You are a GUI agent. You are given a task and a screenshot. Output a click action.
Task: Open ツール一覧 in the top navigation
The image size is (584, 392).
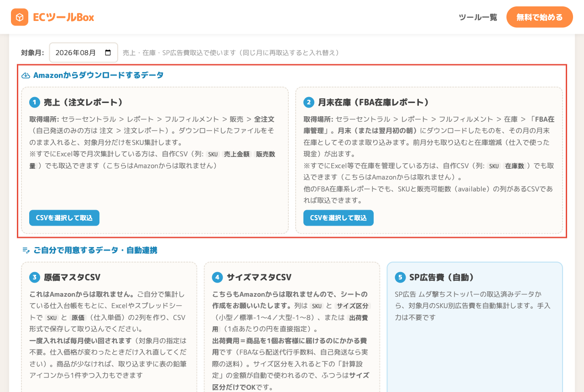478,17
